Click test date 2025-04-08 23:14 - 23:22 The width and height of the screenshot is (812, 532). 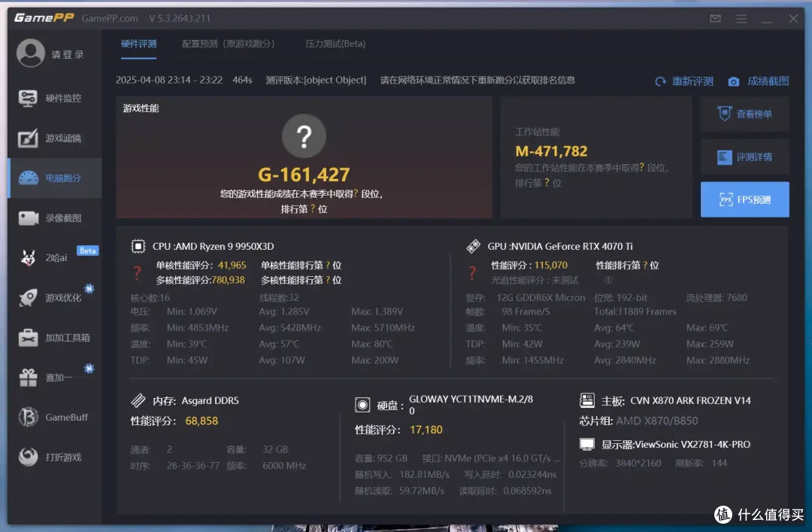169,81
